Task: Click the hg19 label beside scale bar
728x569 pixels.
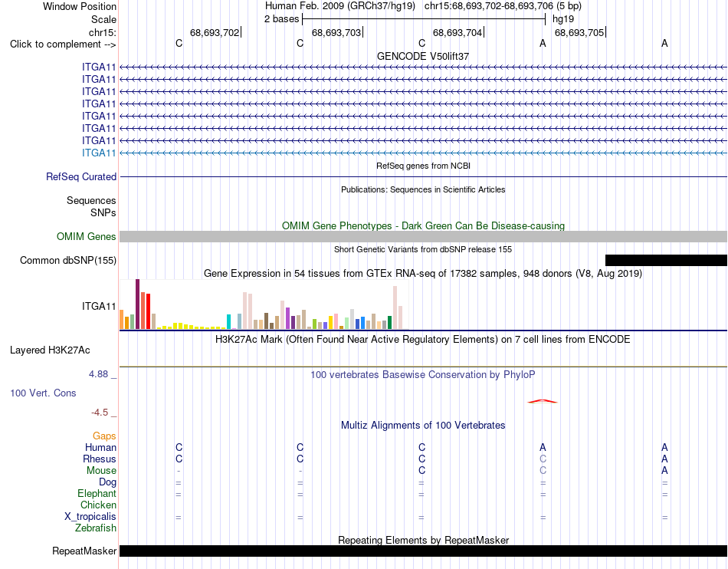Action: pyautogui.click(x=563, y=19)
